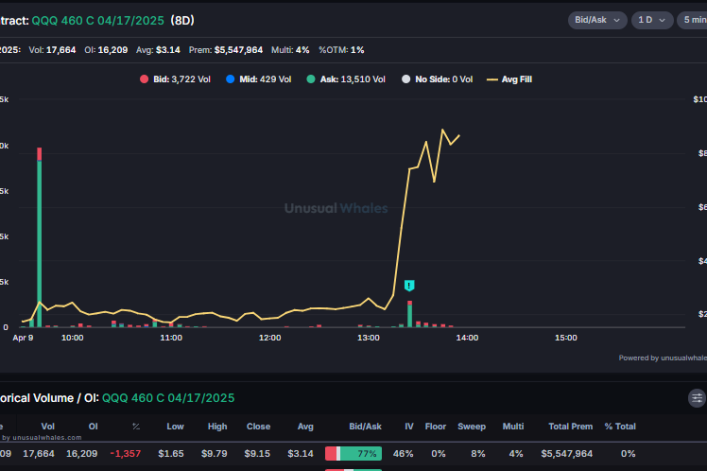The width and height of the screenshot is (707, 471).
Task: Sort table by Avg column header
Action: (x=305, y=426)
